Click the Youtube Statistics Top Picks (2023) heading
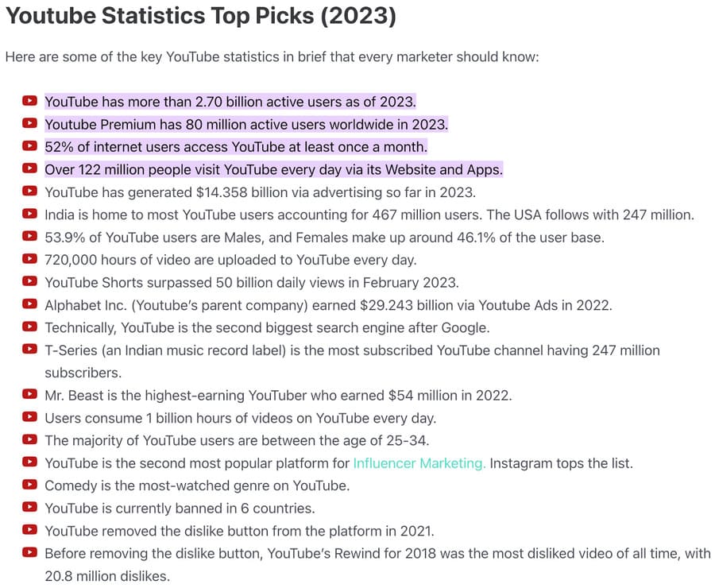 click(x=200, y=16)
